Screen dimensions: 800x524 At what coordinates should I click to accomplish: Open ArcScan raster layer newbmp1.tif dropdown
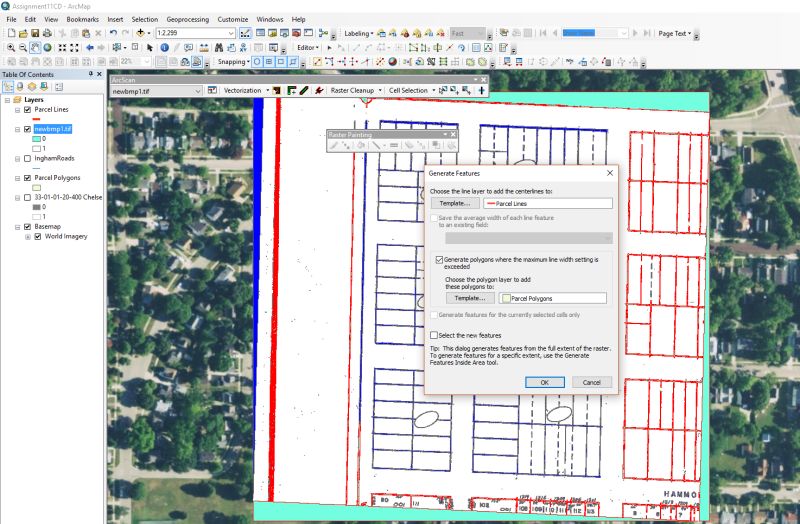coord(197,91)
